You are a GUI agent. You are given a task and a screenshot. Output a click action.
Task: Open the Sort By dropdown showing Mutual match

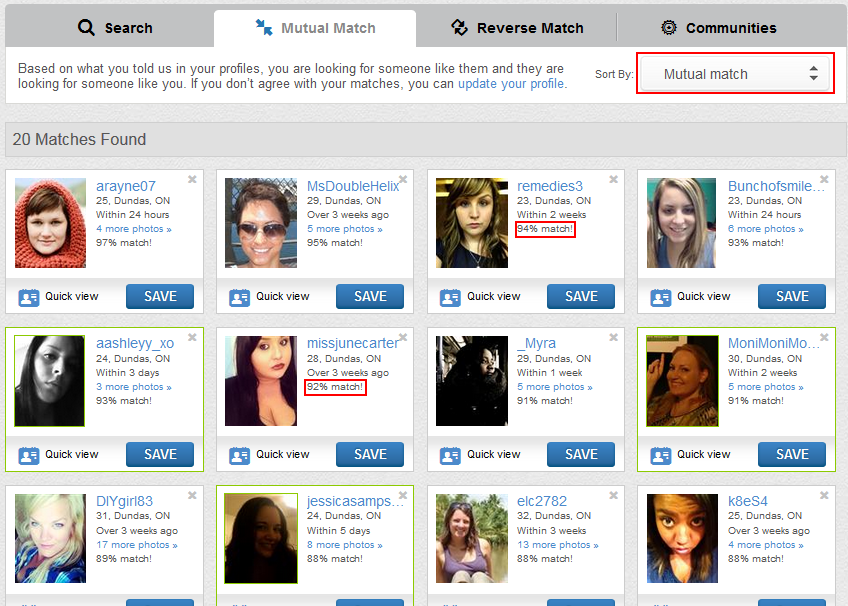735,73
